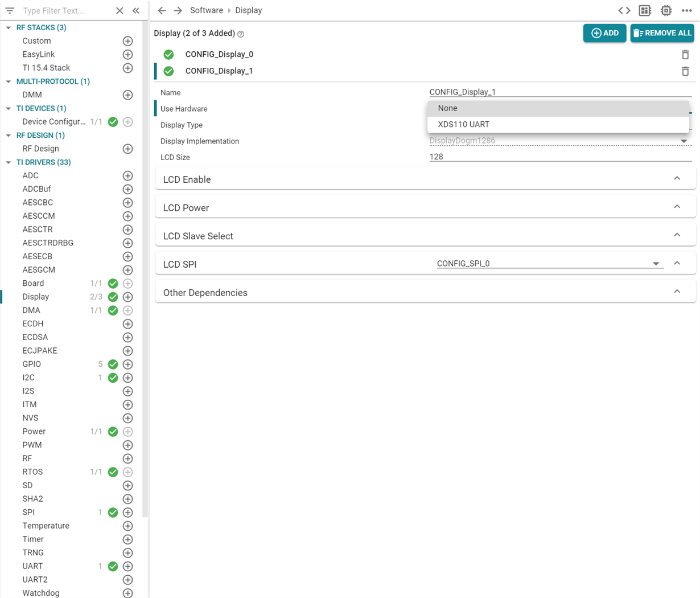Image resolution: width=700 pixels, height=598 pixels.
Task: Open the RTOS module in sidebar
Action: (x=32, y=472)
